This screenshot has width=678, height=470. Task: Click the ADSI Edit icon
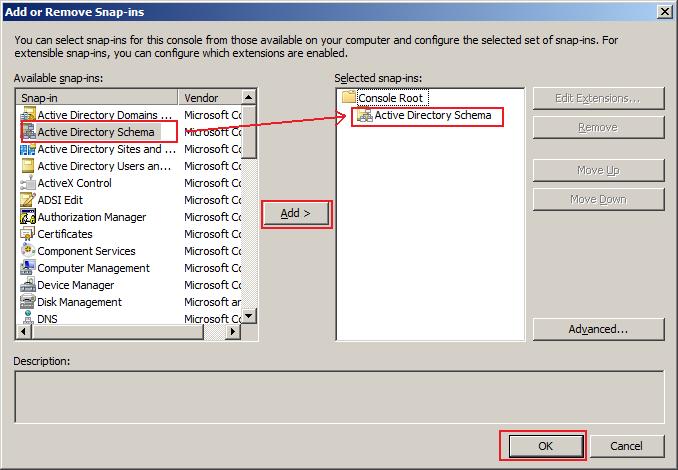pyautogui.click(x=28, y=200)
